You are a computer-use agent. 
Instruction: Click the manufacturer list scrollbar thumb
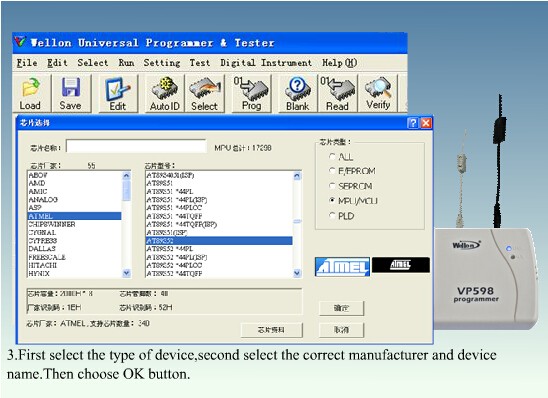(127, 190)
